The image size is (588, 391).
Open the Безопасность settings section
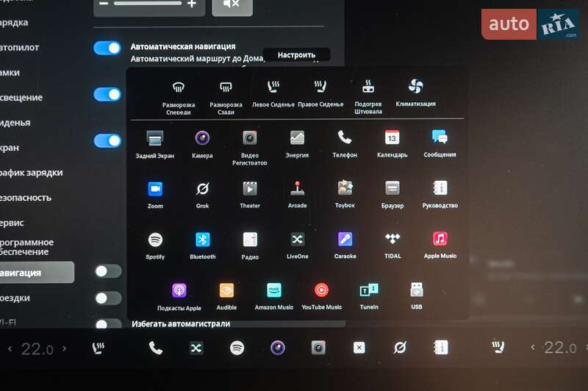[25, 198]
